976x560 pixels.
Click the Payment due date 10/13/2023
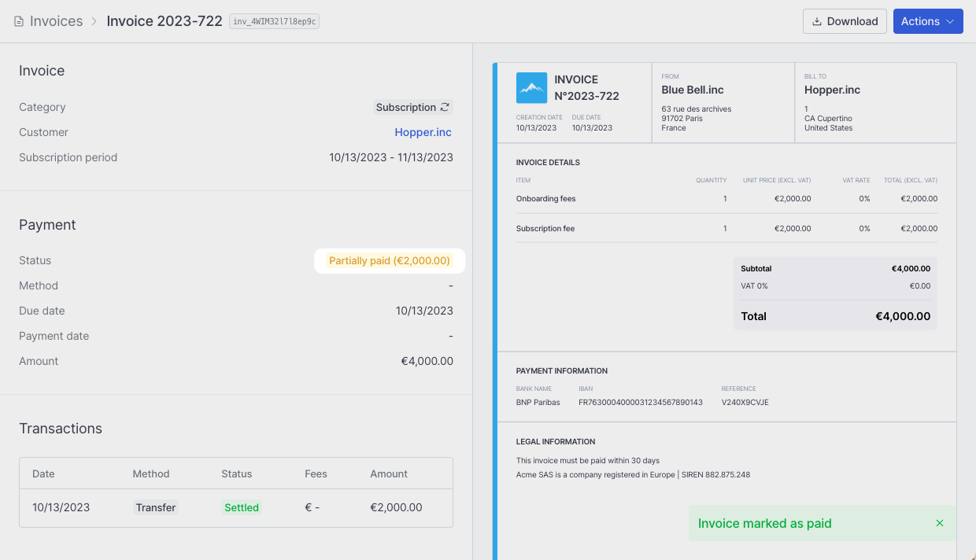click(x=424, y=311)
